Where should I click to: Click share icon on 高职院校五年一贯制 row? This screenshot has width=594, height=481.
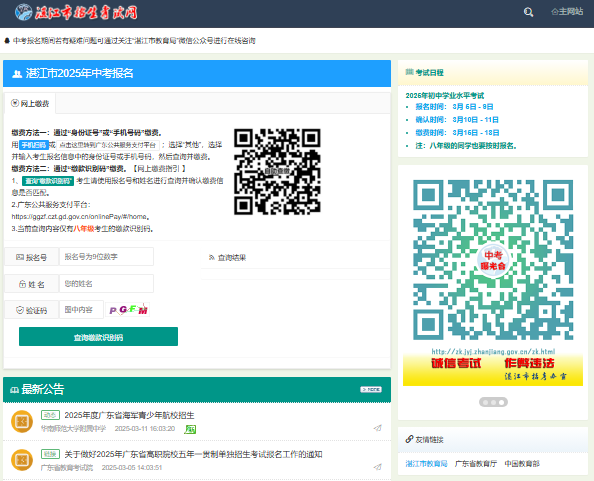tap(377, 467)
